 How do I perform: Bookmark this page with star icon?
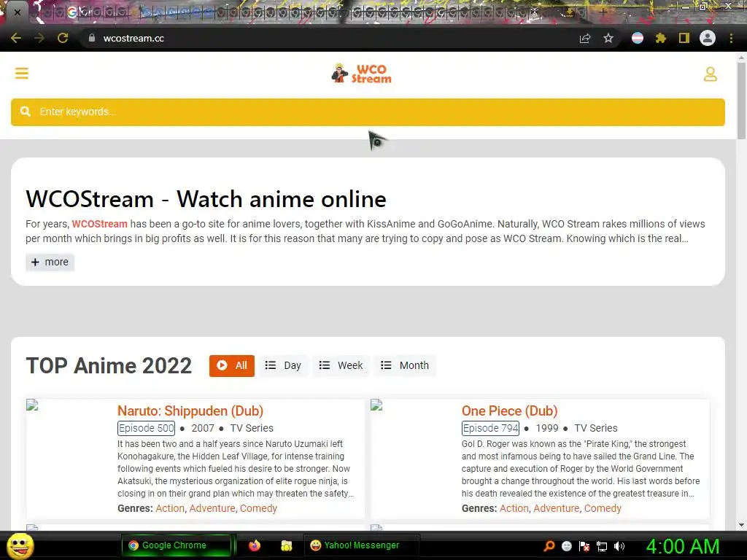pos(608,38)
